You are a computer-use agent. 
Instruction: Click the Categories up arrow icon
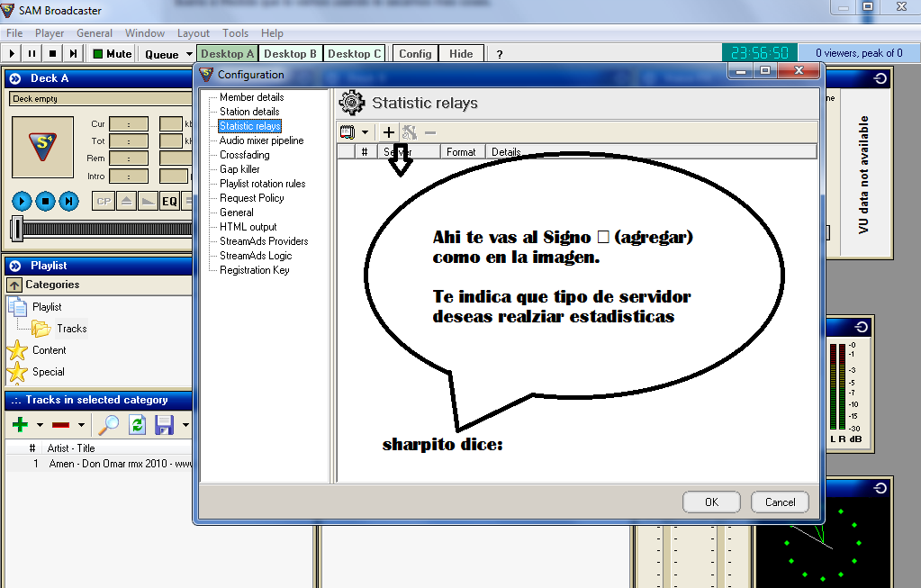tap(14, 285)
